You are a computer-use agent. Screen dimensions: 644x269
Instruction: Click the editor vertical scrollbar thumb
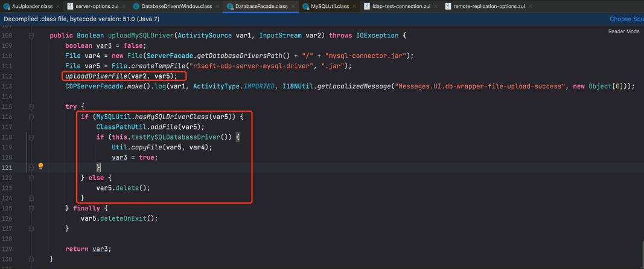[642, 254]
